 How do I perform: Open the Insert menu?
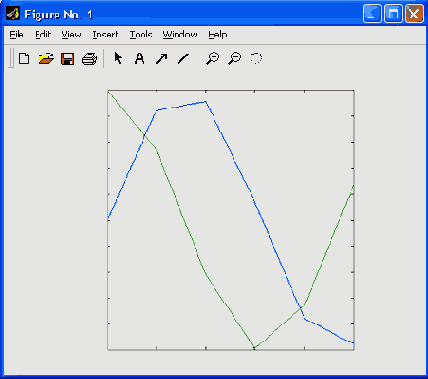105,34
